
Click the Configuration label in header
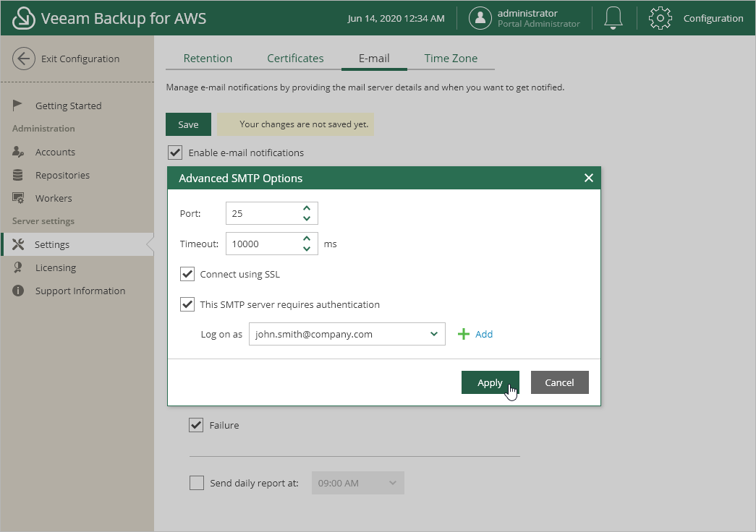[x=713, y=18]
